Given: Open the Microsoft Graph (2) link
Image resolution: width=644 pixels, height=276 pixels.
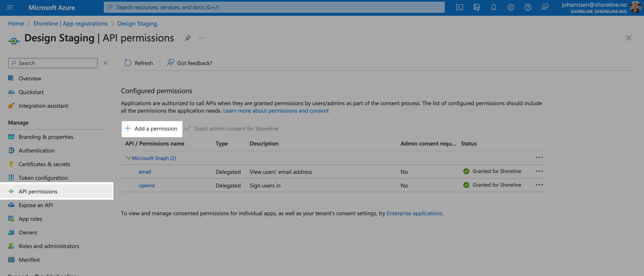Looking at the screenshot, I should (x=154, y=158).
